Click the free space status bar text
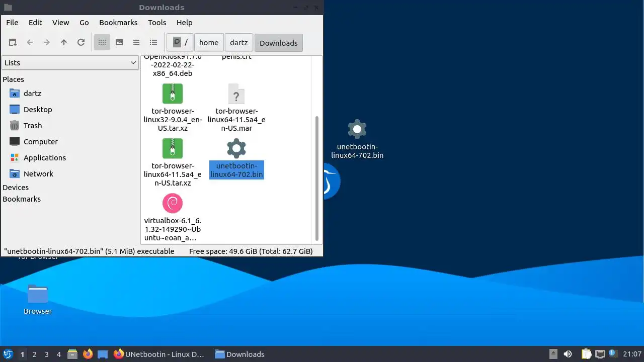Viewport: 644px width, 362px height. pyautogui.click(x=251, y=251)
